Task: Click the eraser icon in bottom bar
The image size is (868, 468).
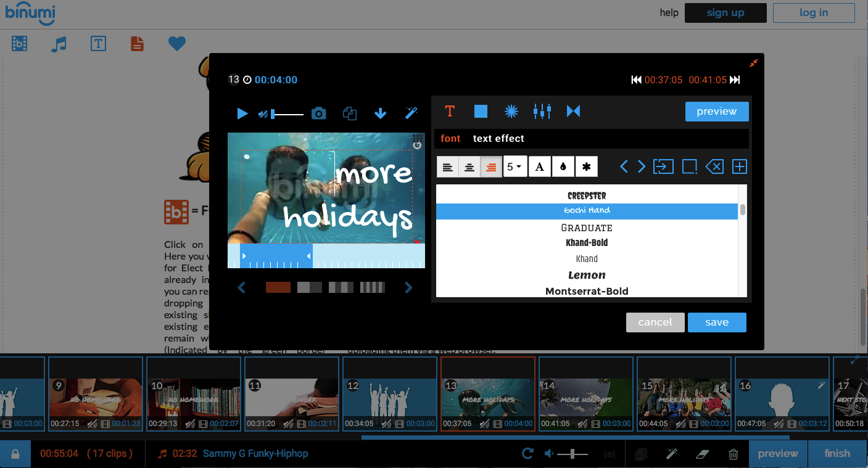Action: click(x=703, y=454)
